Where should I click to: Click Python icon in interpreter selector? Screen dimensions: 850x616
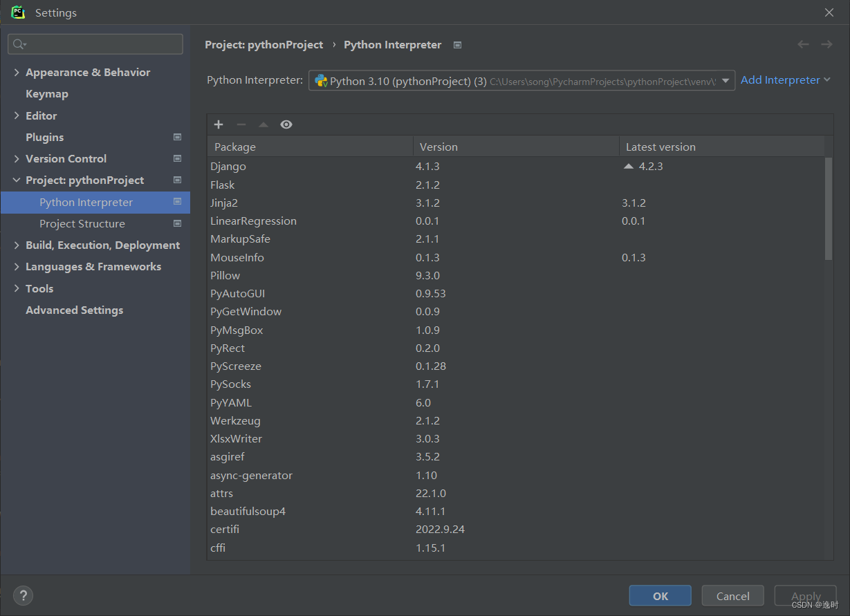point(321,81)
